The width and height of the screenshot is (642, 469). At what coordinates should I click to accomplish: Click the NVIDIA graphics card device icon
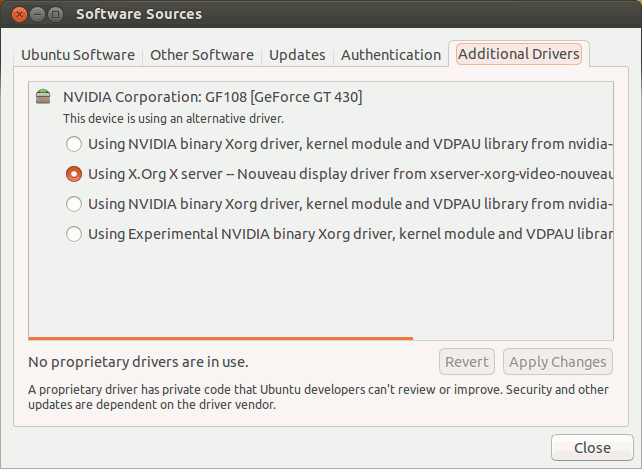42,97
